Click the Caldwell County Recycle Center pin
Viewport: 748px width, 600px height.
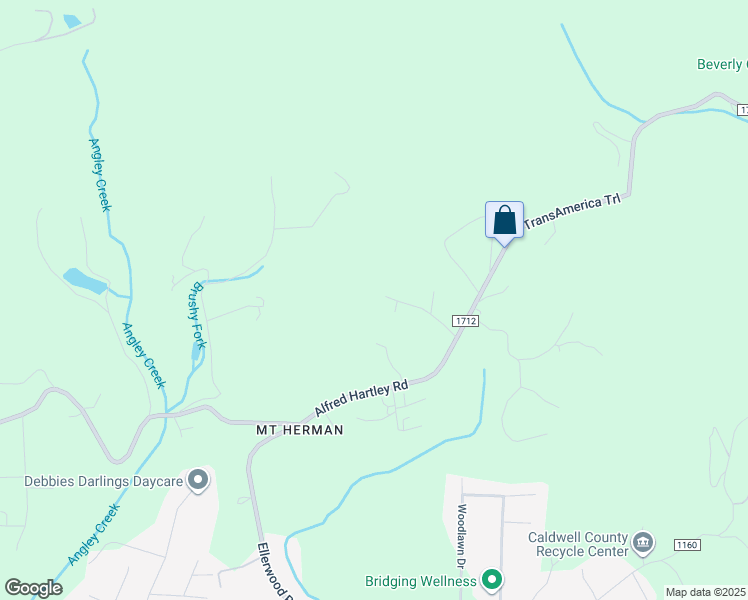[x=643, y=544]
